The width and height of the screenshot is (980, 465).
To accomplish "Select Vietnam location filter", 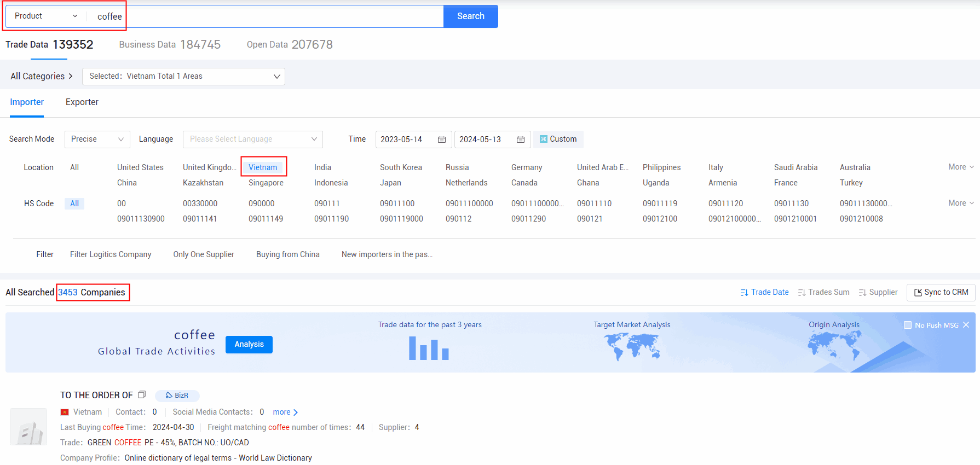I will point(263,167).
